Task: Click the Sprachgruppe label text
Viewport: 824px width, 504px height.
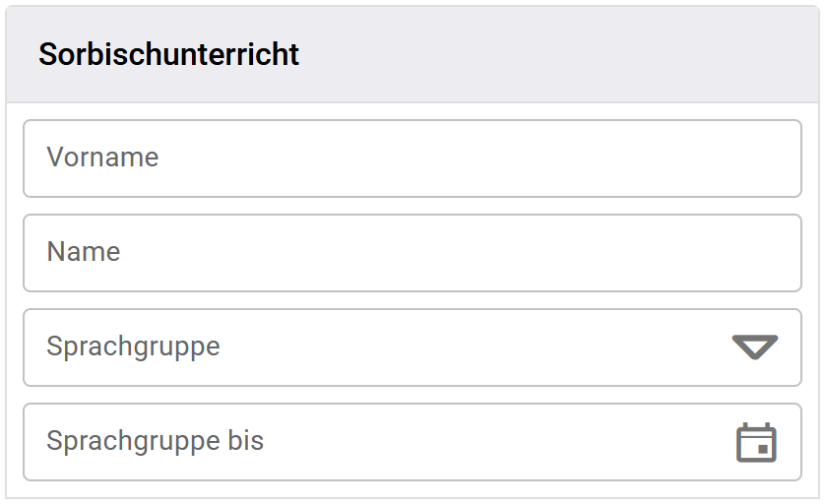Action: 133,346
